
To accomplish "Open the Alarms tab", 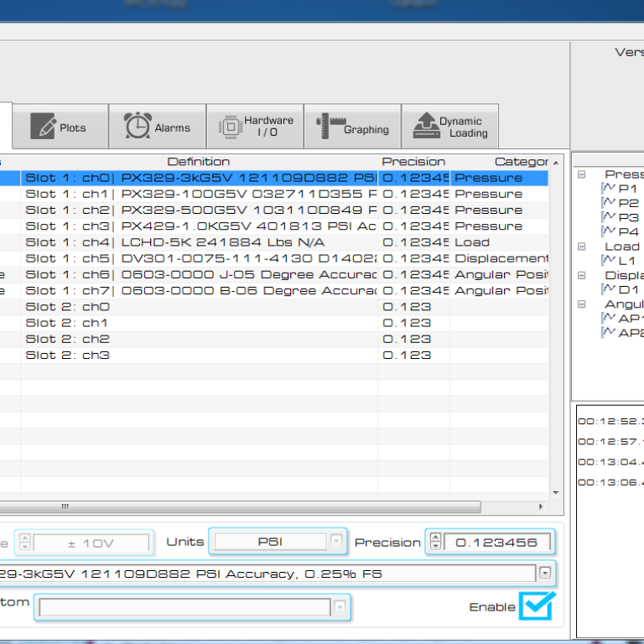I will pyautogui.click(x=158, y=126).
